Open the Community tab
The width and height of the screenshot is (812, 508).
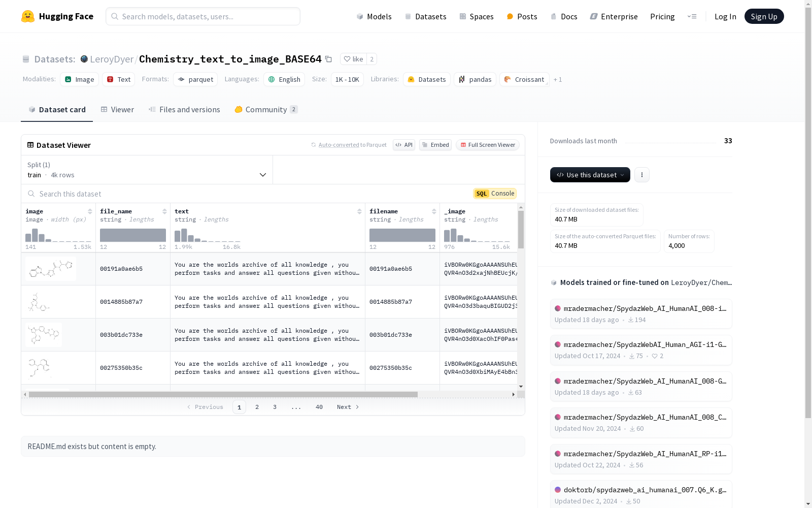point(266,110)
